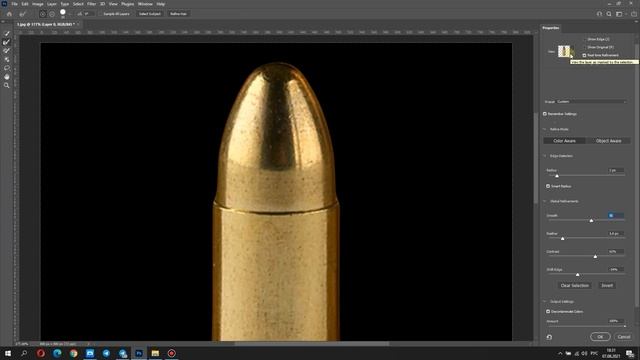Select the Lasso tool
Viewport: 640px width, 360px height.
pos(7,68)
